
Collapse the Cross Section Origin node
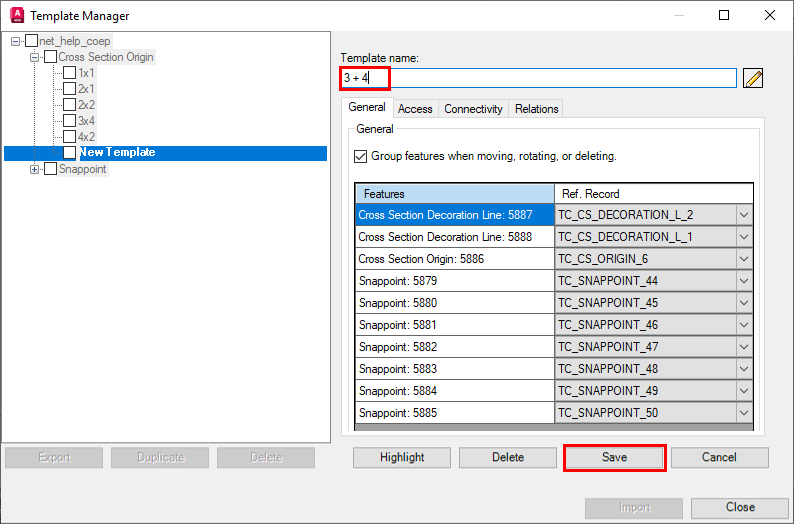35,57
